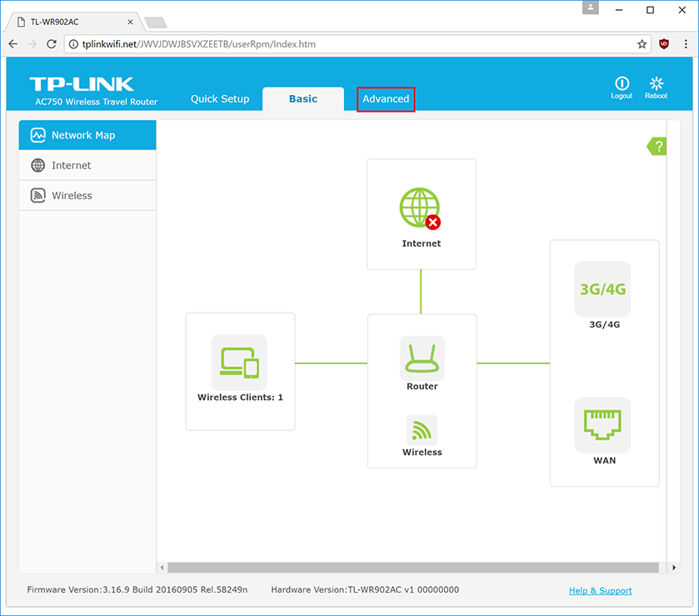Click the Wireless Clients: 1 label

tap(240, 398)
